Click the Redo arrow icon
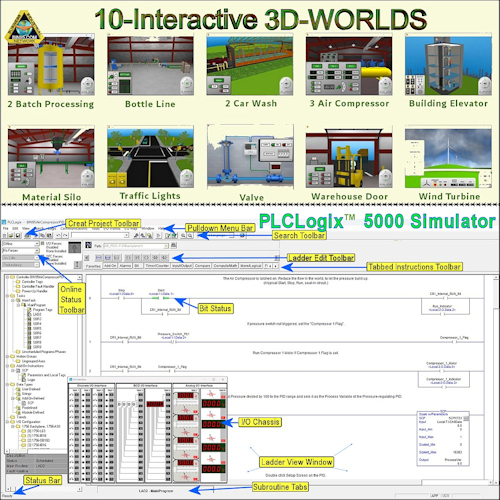The width and height of the screenshot is (500, 500). point(65,236)
